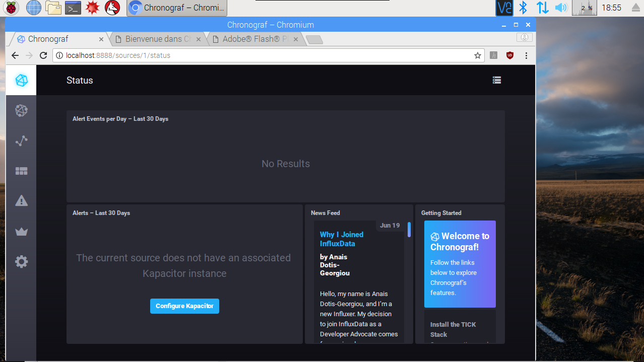Open the network arrows tray icon
Screen dimensions: 644x362
coord(542,8)
